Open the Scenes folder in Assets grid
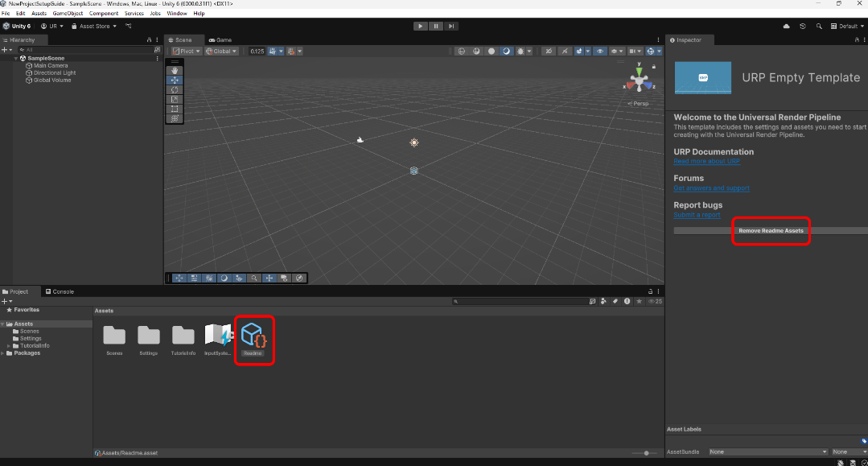The width and height of the screenshot is (868, 466). point(114,336)
